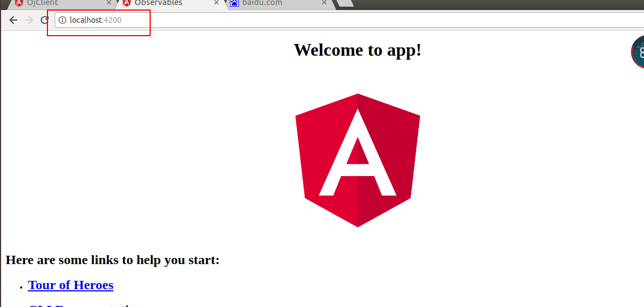Click the 'Here are some links' heading
Screen dimensions: 644x307
[x=113, y=260]
